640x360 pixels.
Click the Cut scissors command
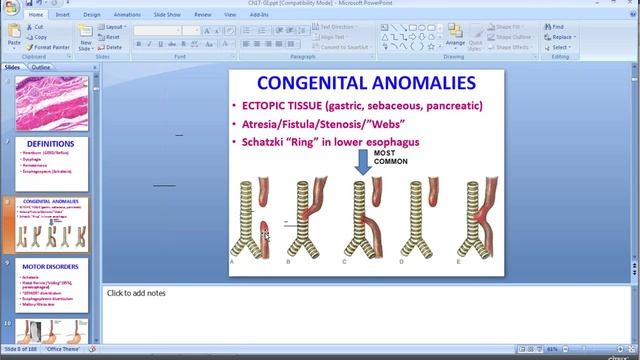pyautogui.click(x=35, y=27)
